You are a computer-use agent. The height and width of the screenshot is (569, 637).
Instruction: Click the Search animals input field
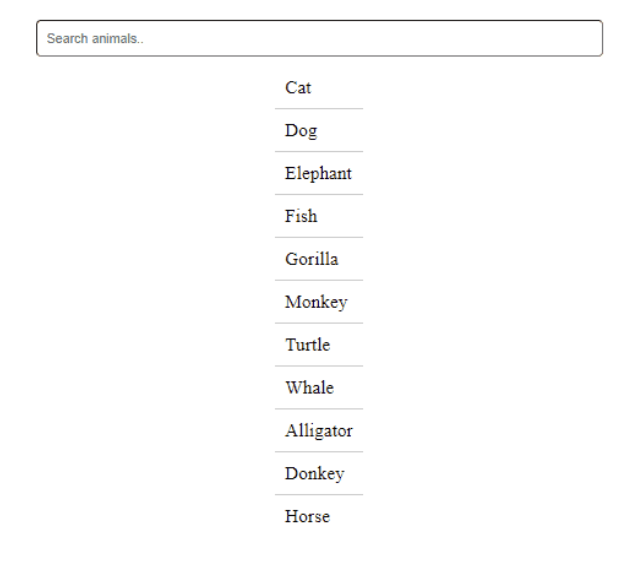coord(319,38)
